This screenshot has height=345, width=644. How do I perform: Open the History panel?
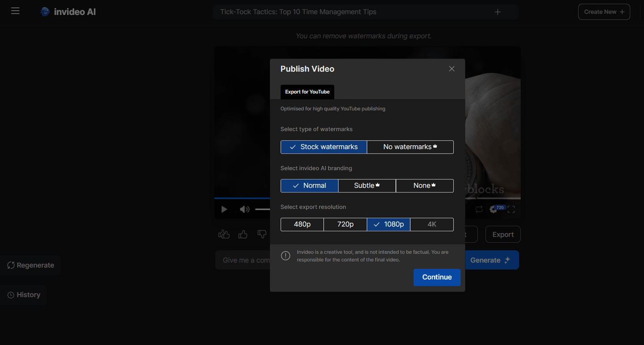[23, 295]
